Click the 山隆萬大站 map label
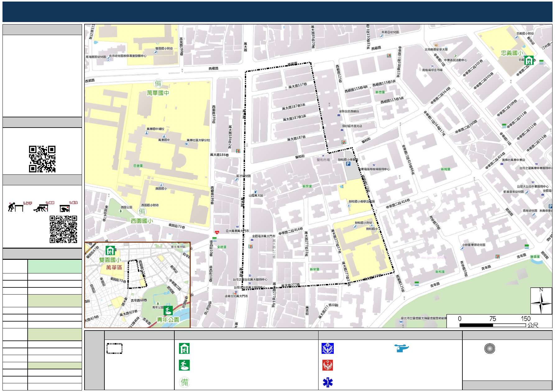This screenshot has height=392, width=555. click(256, 196)
